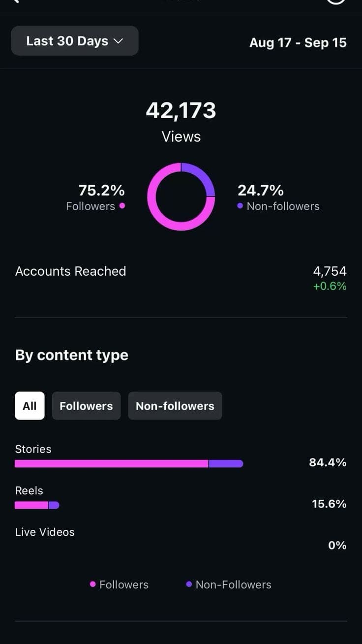This screenshot has height=644, width=362.
Task: Click the Reels progress bar
Action: (37, 505)
